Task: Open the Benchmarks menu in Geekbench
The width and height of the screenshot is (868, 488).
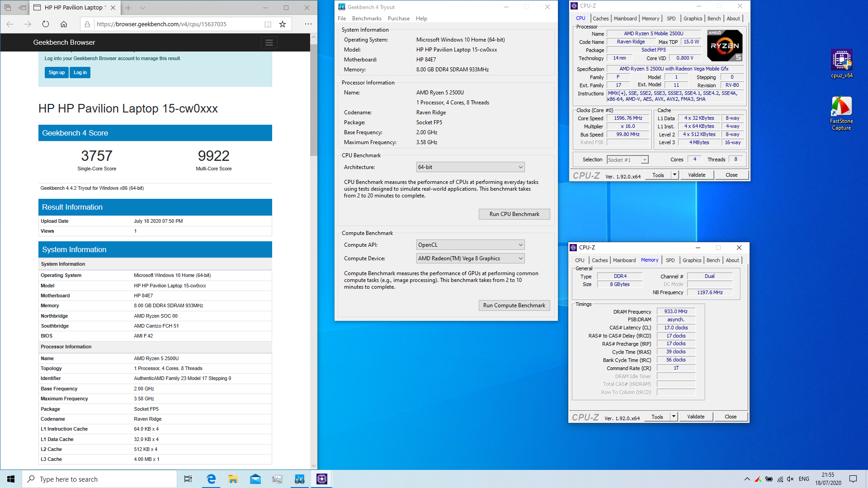Action: (x=367, y=19)
